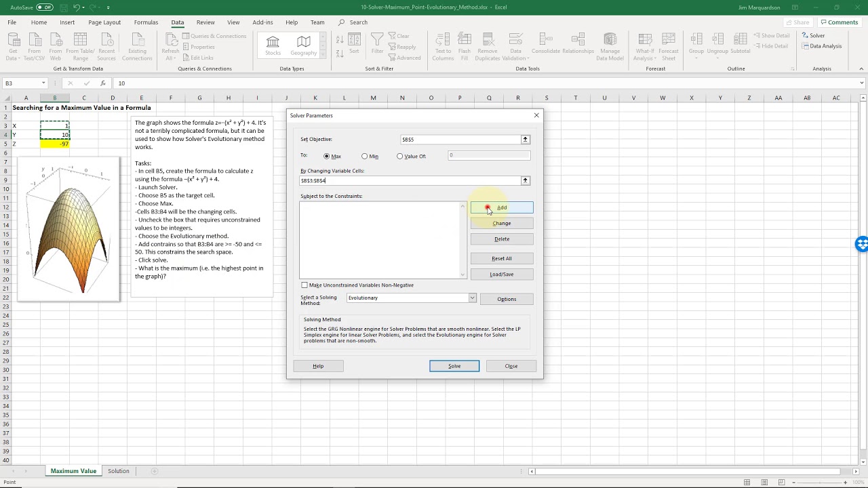The image size is (868, 488).
Task: Click From Table/Range icon
Action: click(x=81, y=46)
